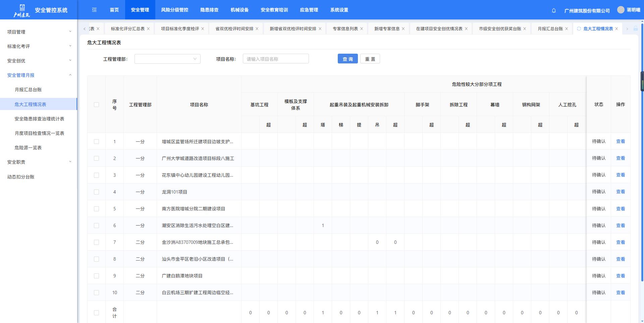Focus the 项目名称 input field
Screen dimensions: 644x323
click(275, 59)
